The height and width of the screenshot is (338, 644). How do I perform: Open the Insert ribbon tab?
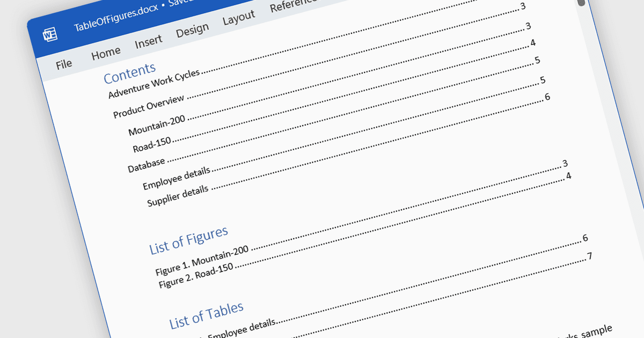[149, 42]
